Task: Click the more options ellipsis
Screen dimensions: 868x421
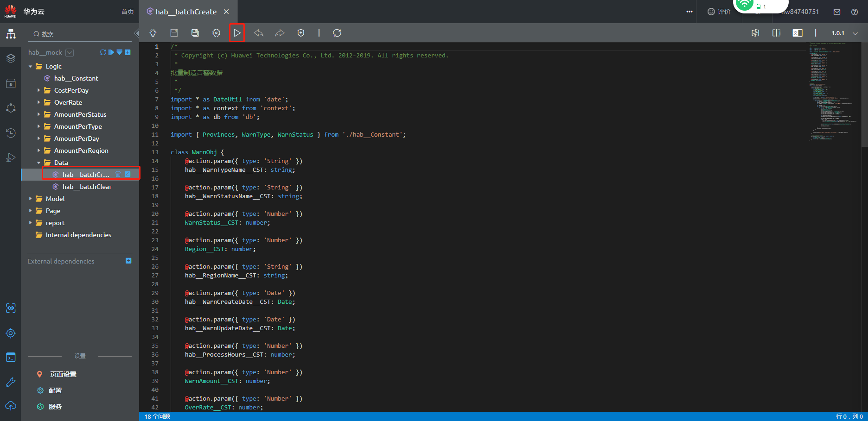Action: click(x=689, y=12)
